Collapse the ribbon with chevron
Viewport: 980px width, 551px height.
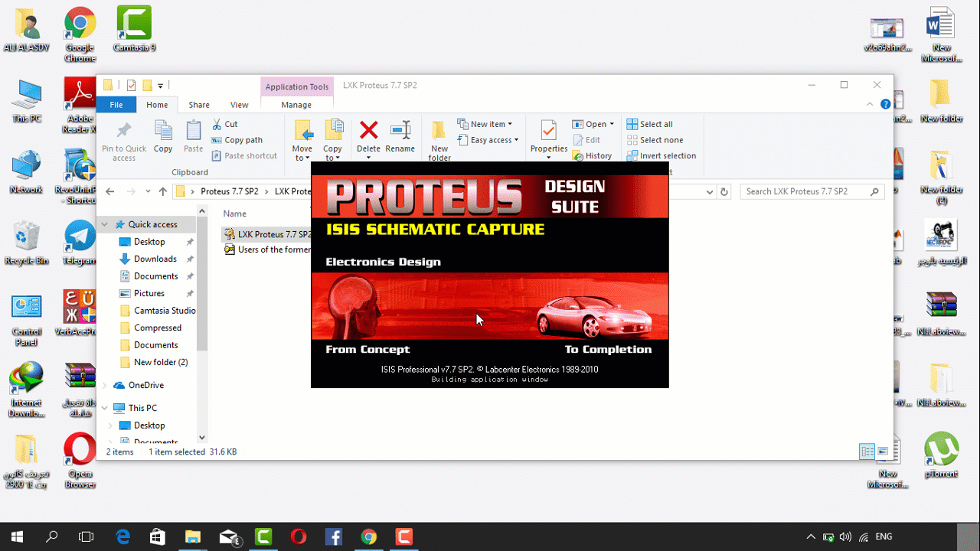pyautogui.click(x=870, y=104)
